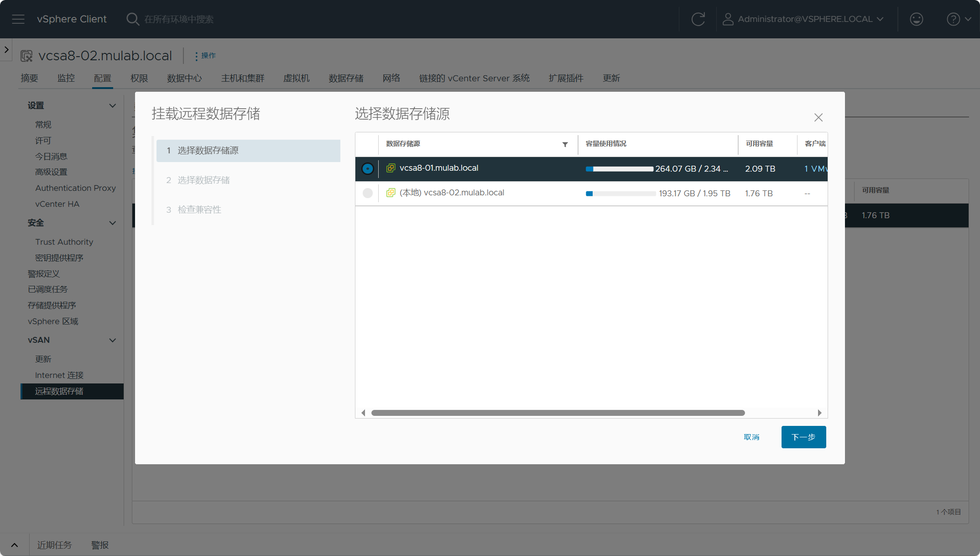Open 警报定义 item

44,274
